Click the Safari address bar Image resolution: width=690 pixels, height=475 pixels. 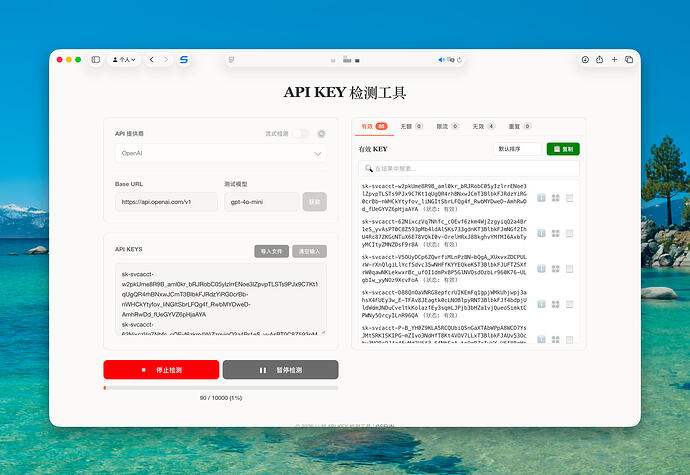[345, 60]
